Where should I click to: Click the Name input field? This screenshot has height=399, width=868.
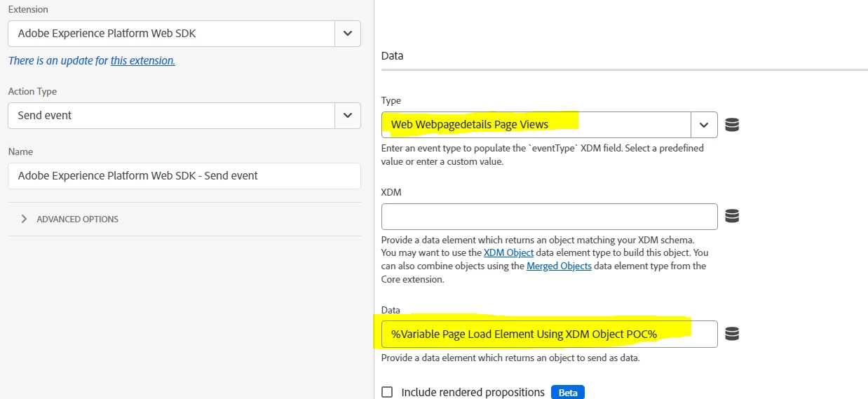[x=184, y=176]
